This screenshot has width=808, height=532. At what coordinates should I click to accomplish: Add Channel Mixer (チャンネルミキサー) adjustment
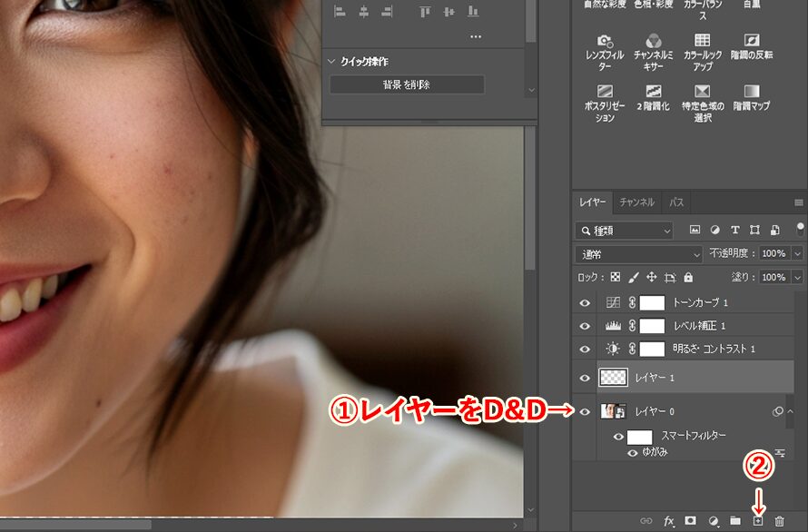(x=653, y=54)
